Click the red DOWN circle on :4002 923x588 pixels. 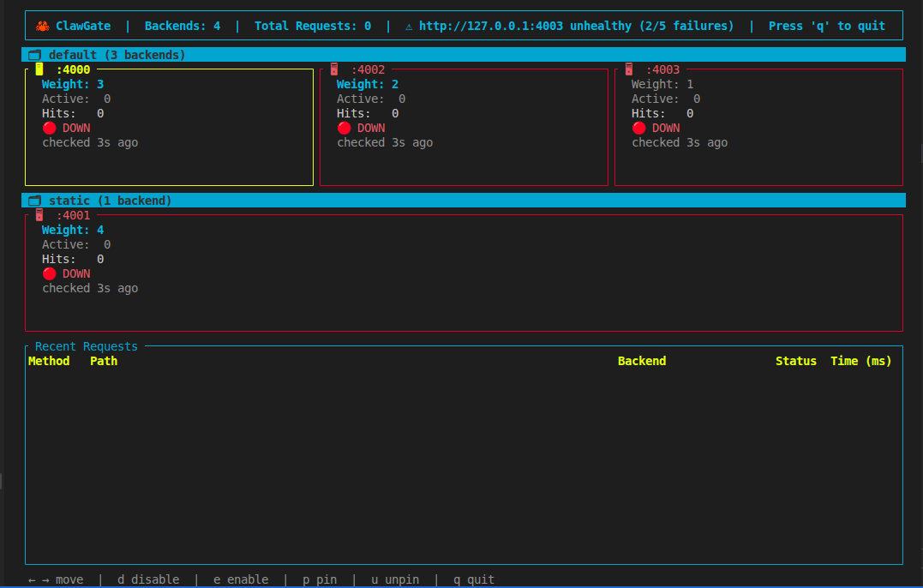click(345, 128)
